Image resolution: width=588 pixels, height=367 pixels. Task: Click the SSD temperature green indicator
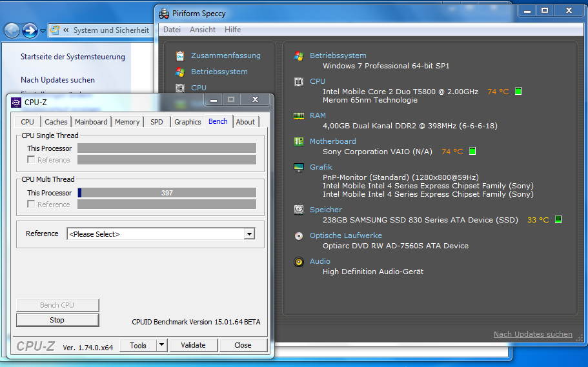558,220
